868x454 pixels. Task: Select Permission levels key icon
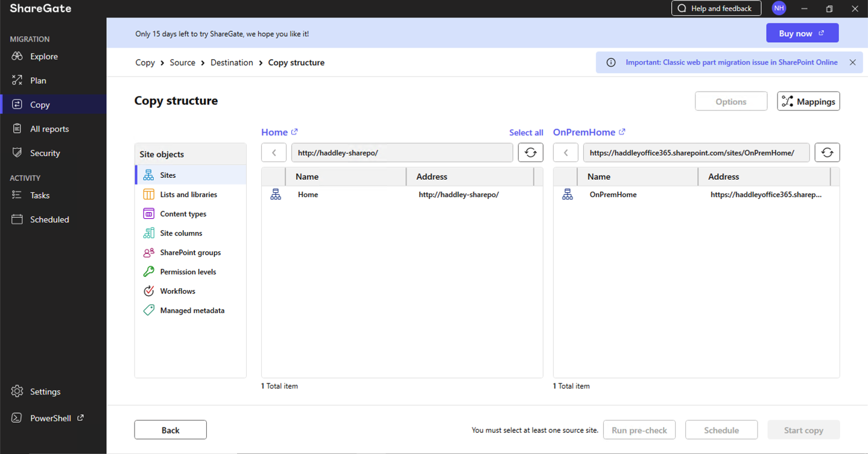tap(148, 271)
